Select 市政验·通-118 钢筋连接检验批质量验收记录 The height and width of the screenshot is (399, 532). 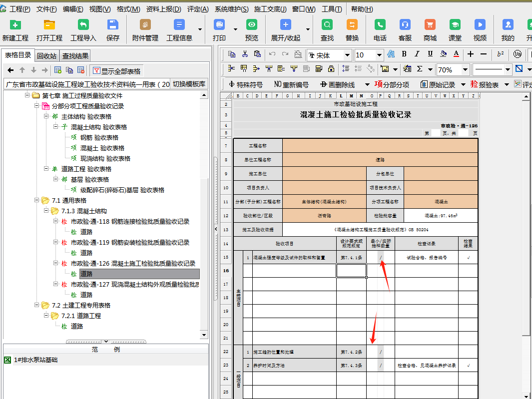130,222
